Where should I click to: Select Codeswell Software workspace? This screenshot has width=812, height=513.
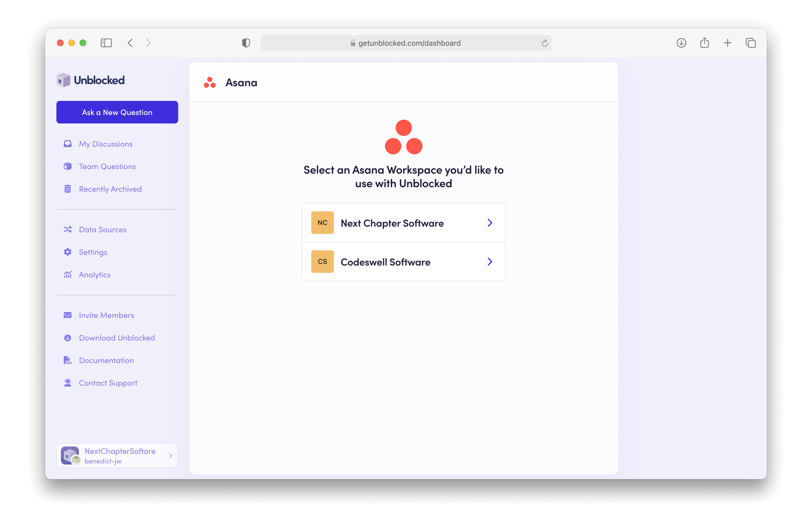(x=404, y=262)
